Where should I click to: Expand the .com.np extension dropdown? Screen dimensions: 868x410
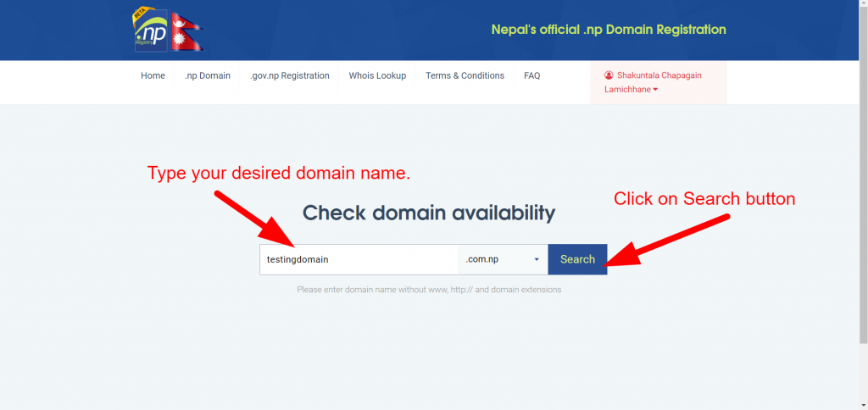(504, 259)
